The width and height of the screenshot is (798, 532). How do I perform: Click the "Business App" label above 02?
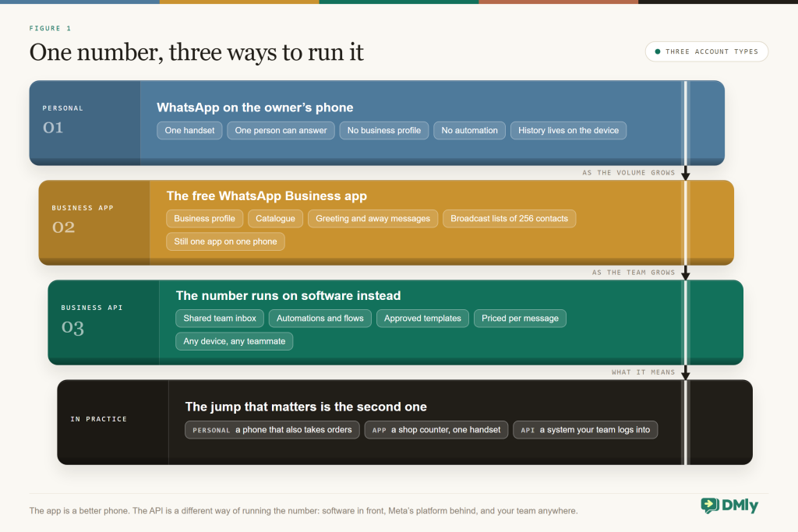click(83, 208)
